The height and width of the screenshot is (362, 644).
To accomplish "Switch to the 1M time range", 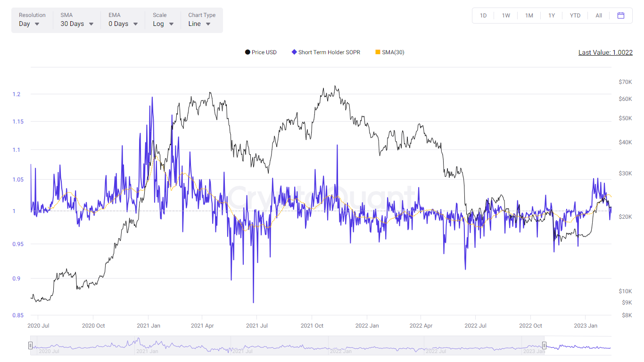I will [529, 16].
